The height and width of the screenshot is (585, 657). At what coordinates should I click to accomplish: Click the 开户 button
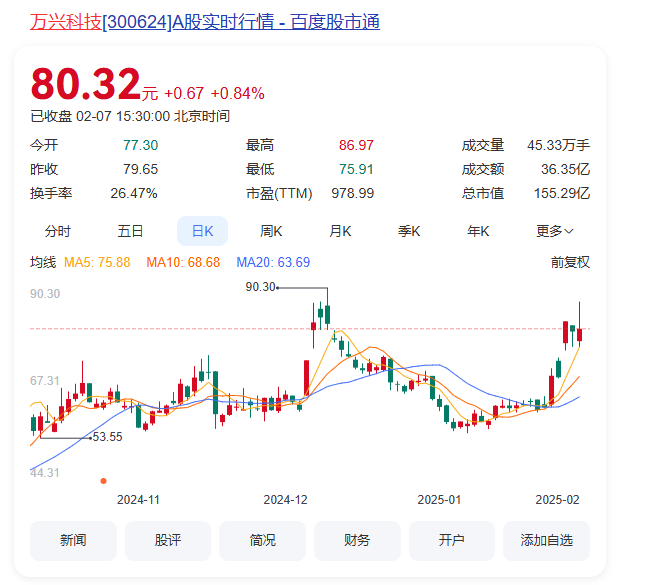452,541
